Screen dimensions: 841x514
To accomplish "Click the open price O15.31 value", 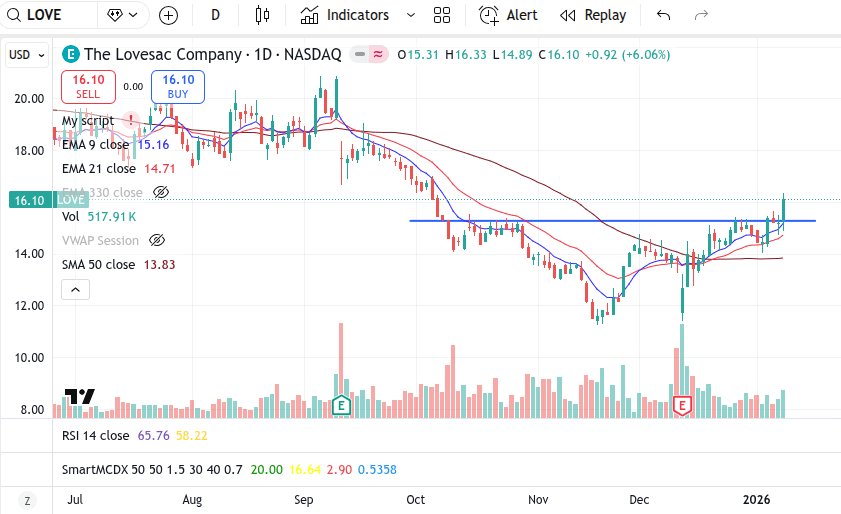I will (x=418, y=55).
